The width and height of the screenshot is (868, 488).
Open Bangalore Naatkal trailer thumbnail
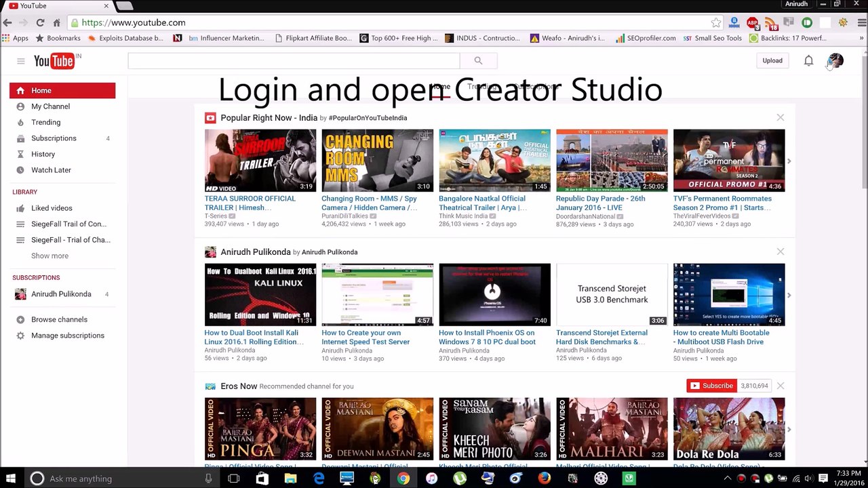tap(494, 161)
